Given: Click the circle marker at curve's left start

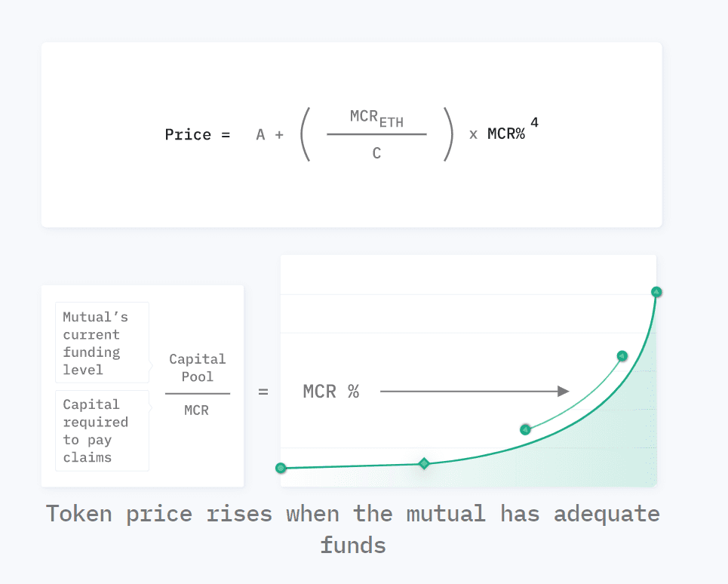Looking at the screenshot, I should [x=281, y=468].
